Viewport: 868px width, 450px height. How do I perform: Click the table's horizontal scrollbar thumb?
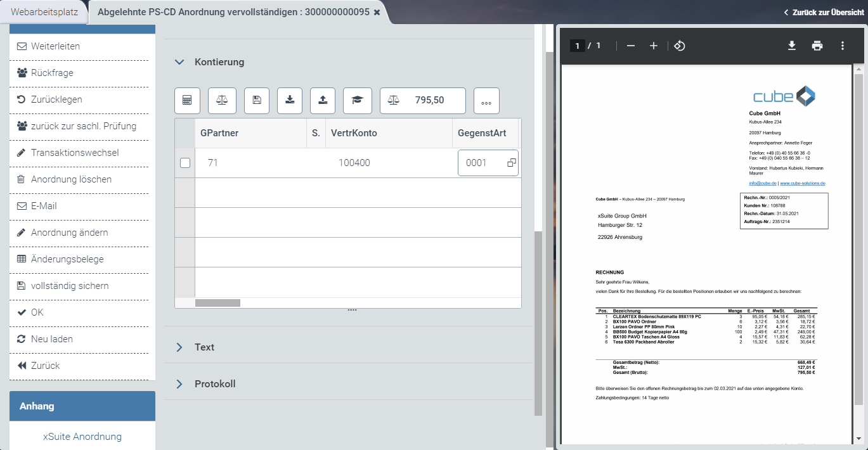[x=217, y=303]
